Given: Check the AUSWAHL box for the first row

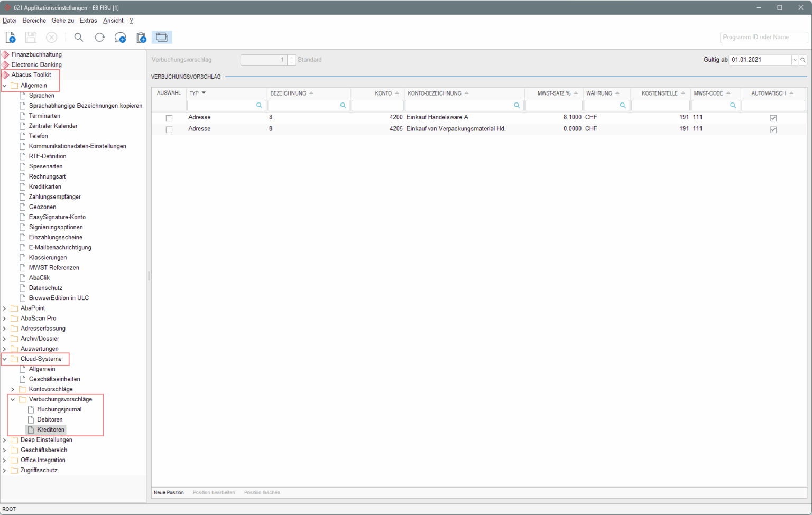Looking at the screenshot, I should (169, 118).
